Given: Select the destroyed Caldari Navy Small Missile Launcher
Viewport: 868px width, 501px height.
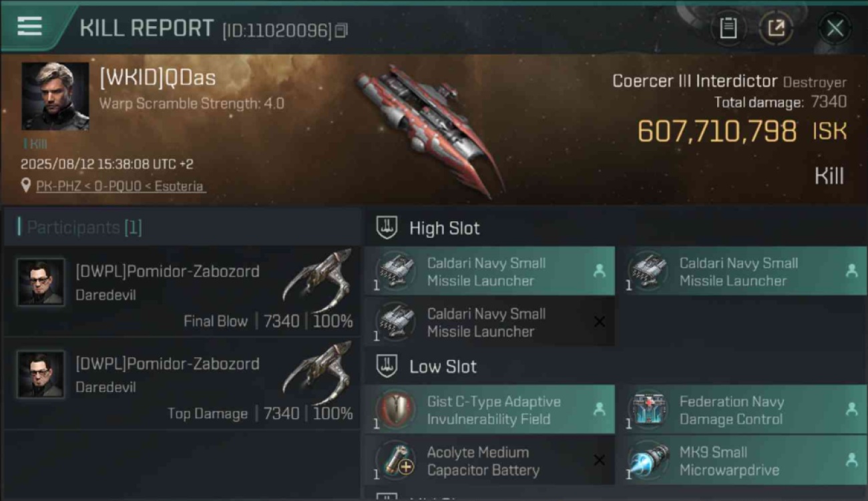Looking at the screenshot, I should (489, 322).
